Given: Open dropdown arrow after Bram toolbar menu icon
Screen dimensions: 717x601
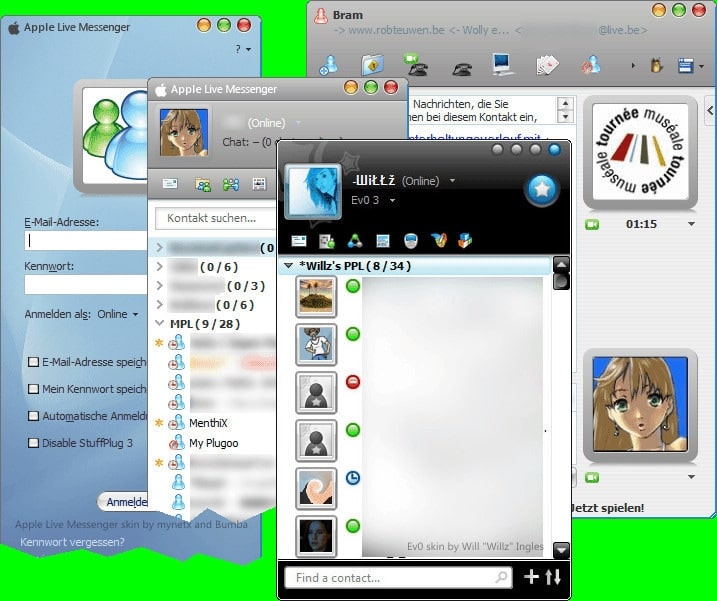Looking at the screenshot, I should pyautogui.click(x=701, y=66).
